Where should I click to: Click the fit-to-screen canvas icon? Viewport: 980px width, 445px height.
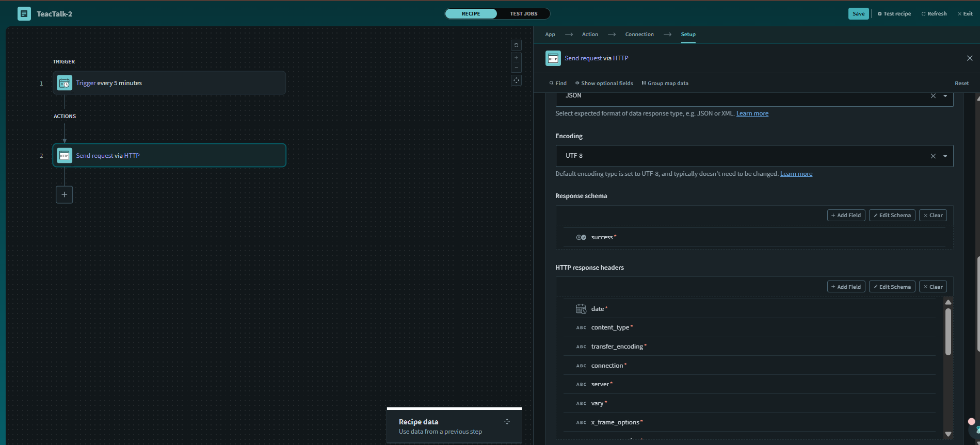click(516, 80)
